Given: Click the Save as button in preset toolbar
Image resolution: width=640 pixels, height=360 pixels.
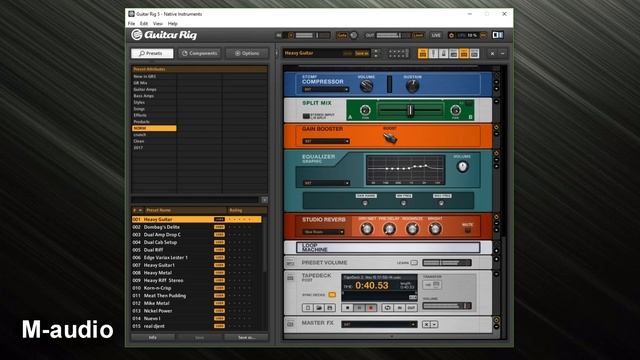Looking at the screenshot, I should pos(362,53).
